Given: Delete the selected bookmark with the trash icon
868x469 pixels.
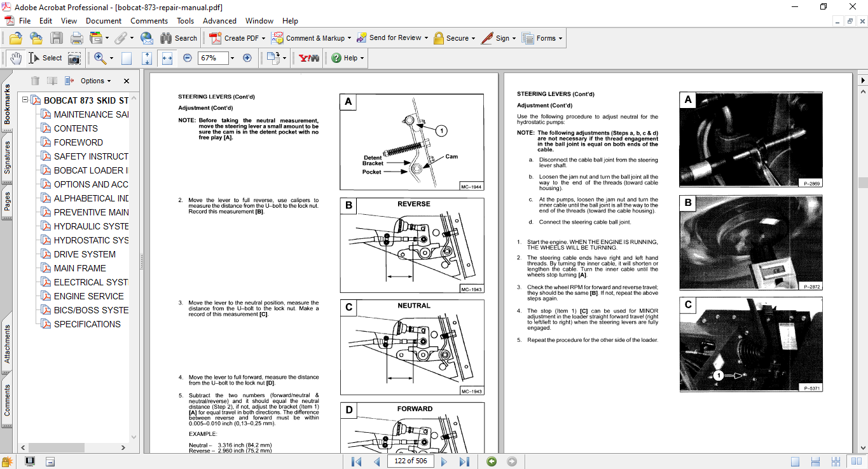Looking at the screenshot, I should [x=35, y=81].
